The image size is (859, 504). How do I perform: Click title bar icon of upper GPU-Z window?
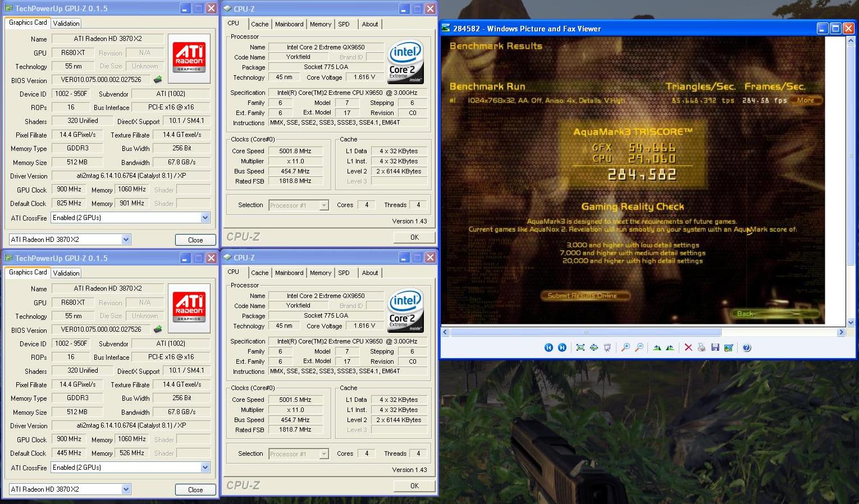[8, 8]
